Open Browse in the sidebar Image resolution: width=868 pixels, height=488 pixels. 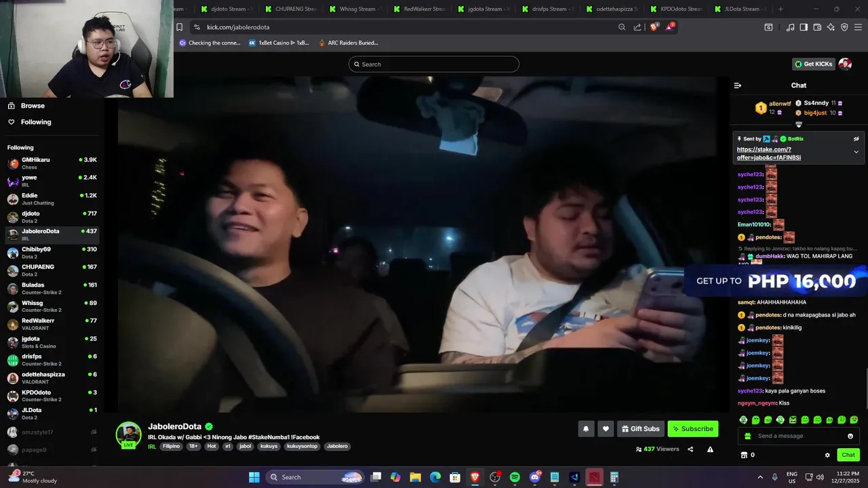[x=26, y=106]
